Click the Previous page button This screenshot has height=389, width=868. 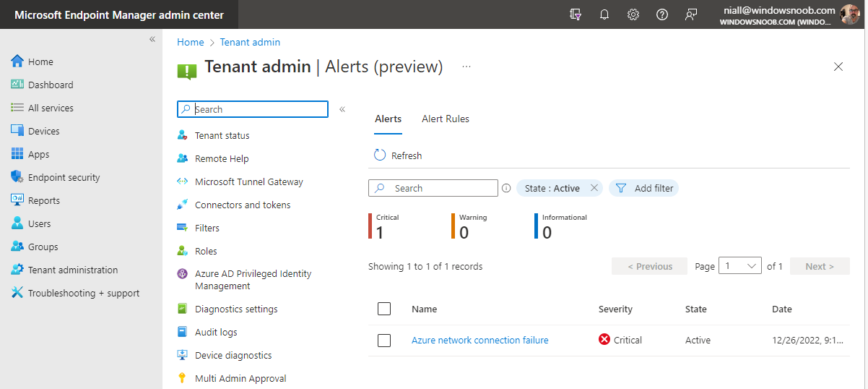click(649, 266)
